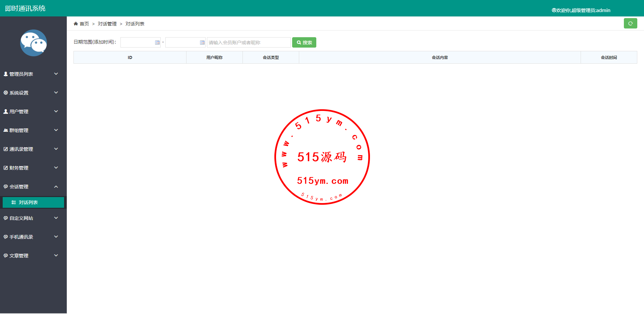Open the 手机通讯录 sidebar menu
Viewport: 644px width, 314px height.
coord(30,237)
